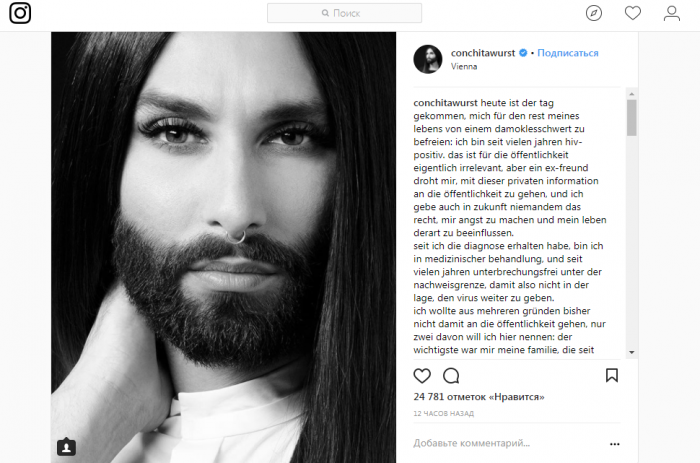Click the caption scrollbar up arrow

tap(631, 94)
